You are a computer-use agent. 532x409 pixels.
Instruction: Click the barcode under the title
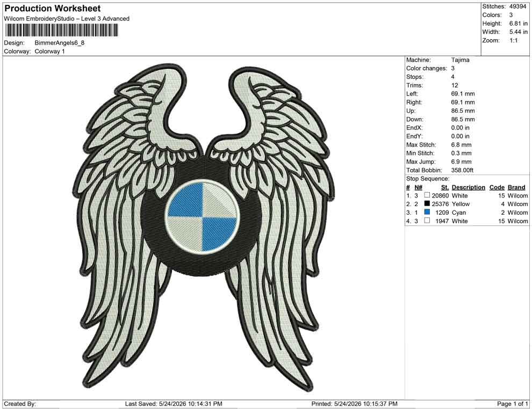[61, 30]
